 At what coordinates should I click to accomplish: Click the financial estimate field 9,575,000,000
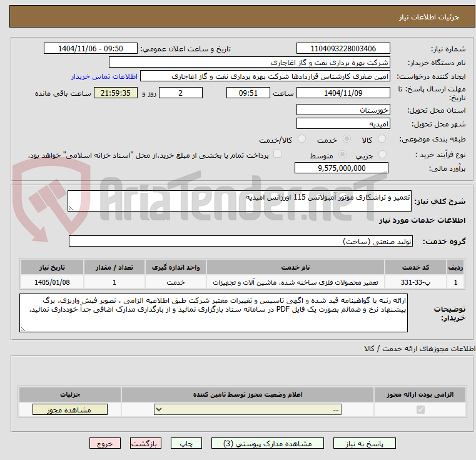click(342, 168)
